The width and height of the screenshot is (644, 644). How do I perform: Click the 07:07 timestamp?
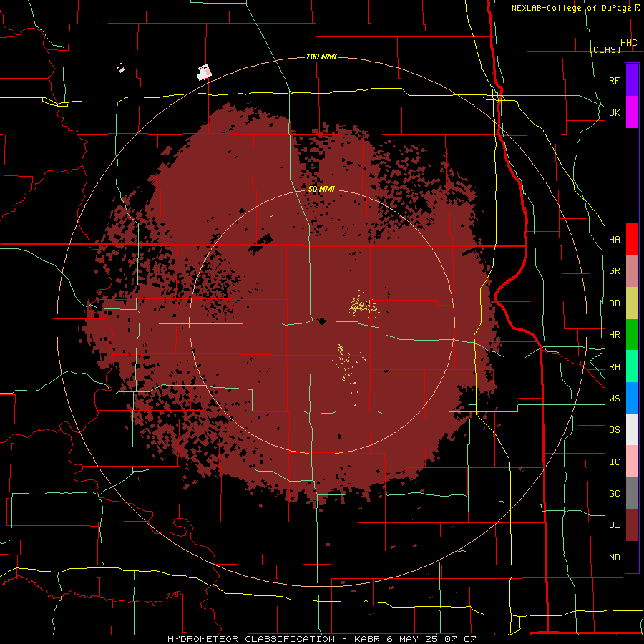tap(462, 639)
